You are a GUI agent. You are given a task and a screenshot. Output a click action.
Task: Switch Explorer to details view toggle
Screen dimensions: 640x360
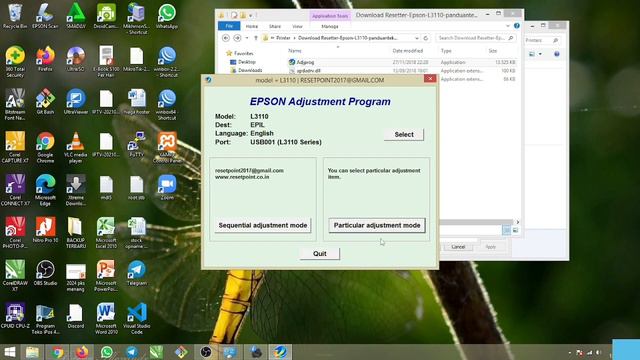click(506, 230)
